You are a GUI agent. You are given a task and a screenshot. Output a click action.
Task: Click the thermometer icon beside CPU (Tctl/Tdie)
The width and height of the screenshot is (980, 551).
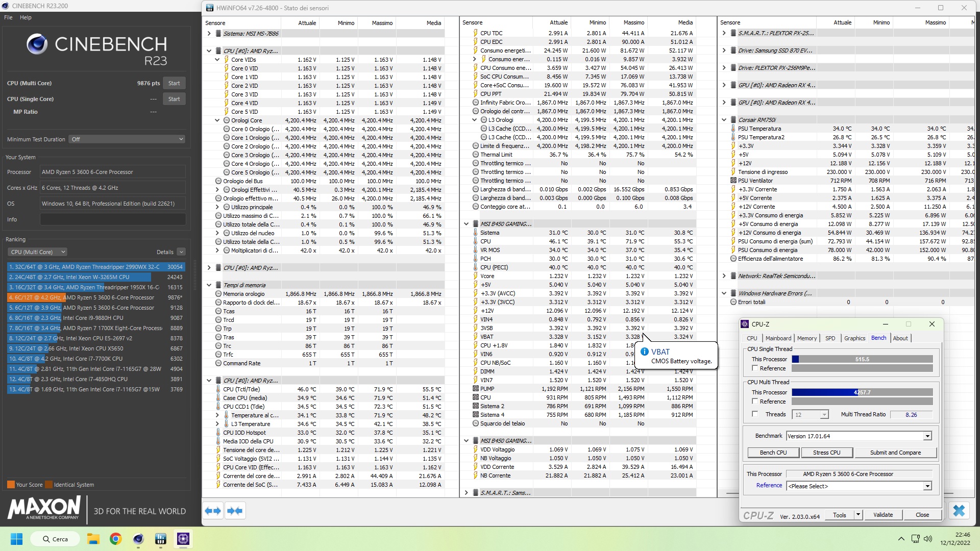click(218, 389)
